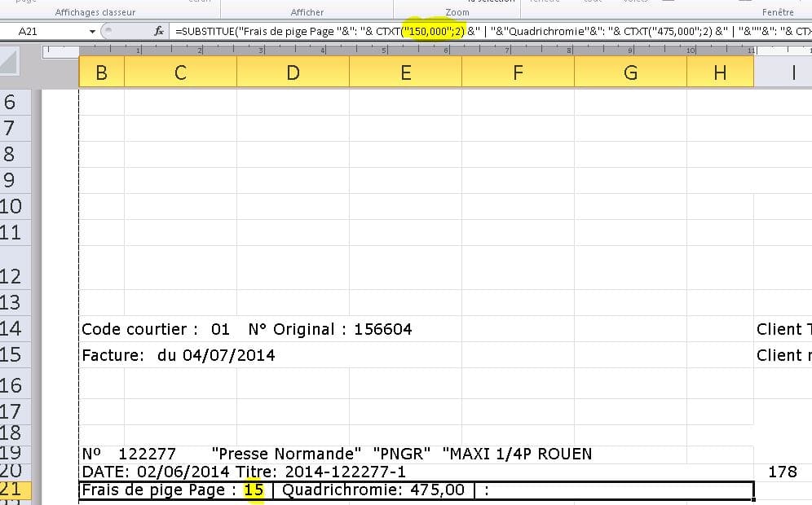The image size is (812, 505).
Task: Select column H header
Action: pos(720,72)
